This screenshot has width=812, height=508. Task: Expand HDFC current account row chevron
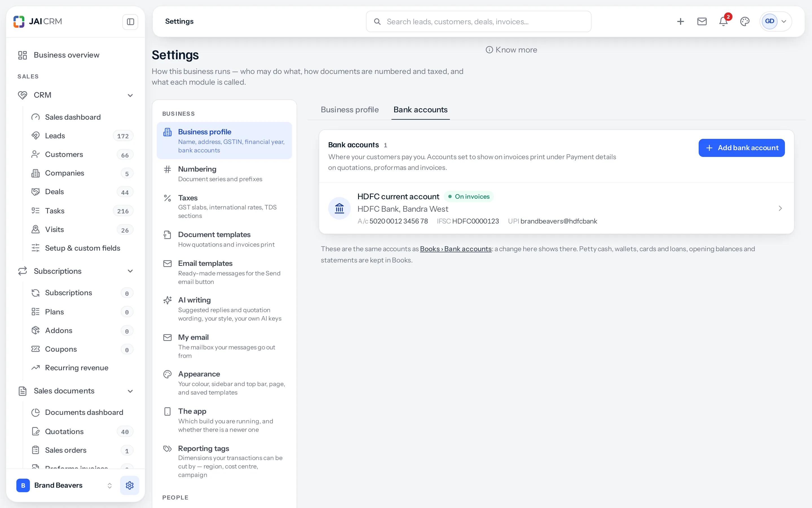point(780,208)
